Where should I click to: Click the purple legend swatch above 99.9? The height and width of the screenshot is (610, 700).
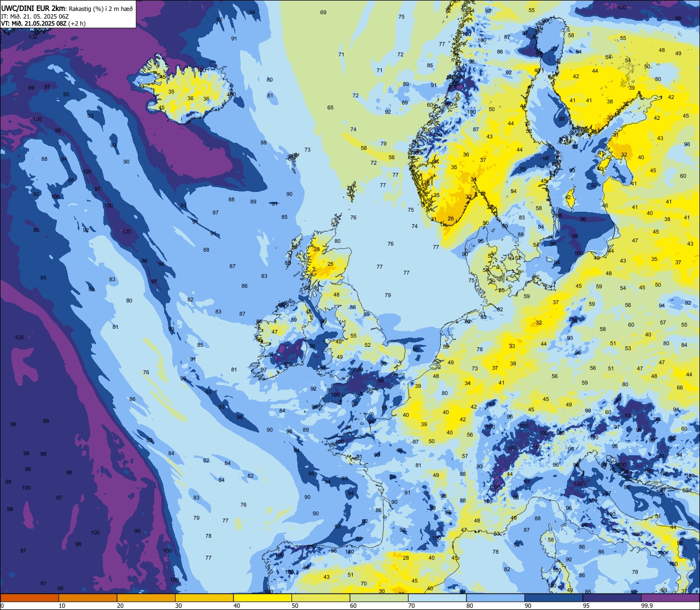click(670, 597)
